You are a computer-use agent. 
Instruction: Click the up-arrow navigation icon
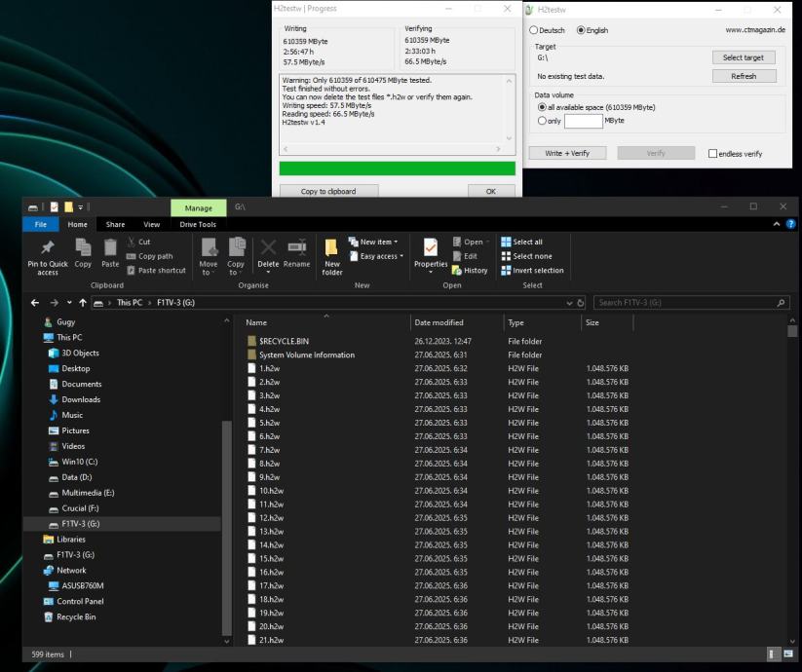(x=81, y=303)
